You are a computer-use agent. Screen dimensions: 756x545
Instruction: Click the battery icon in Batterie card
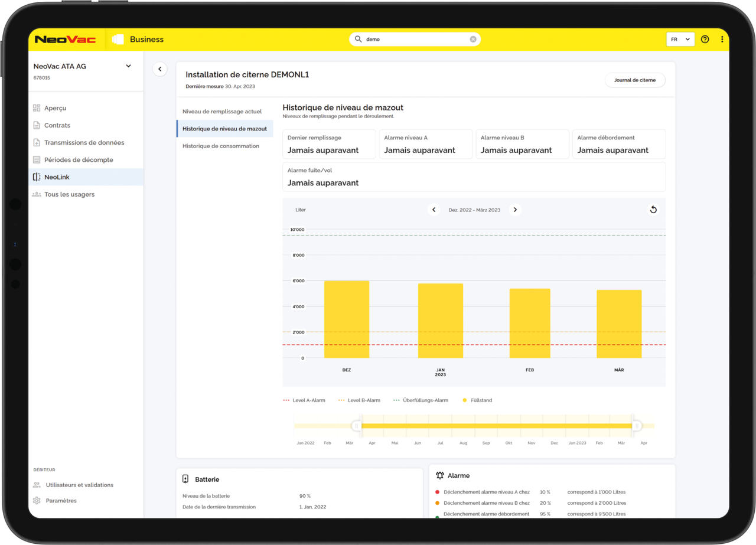pyautogui.click(x=185, y=479)
